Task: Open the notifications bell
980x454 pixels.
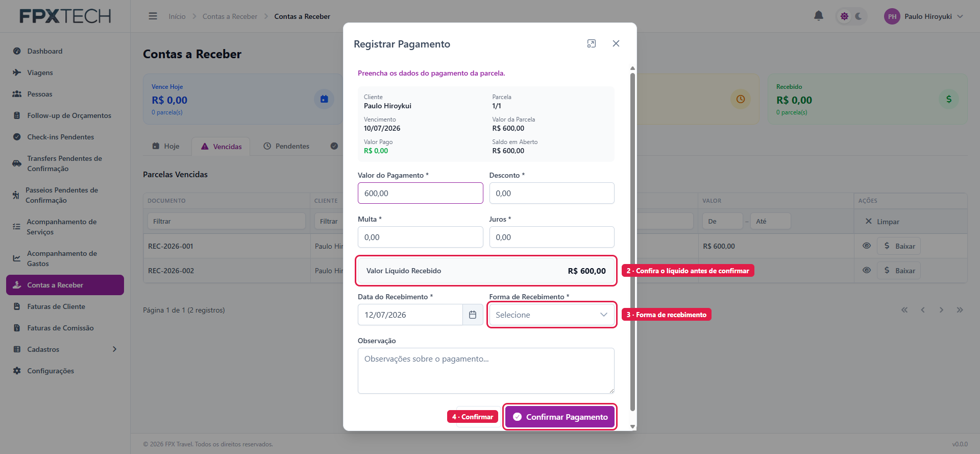Action: [819, 16]
